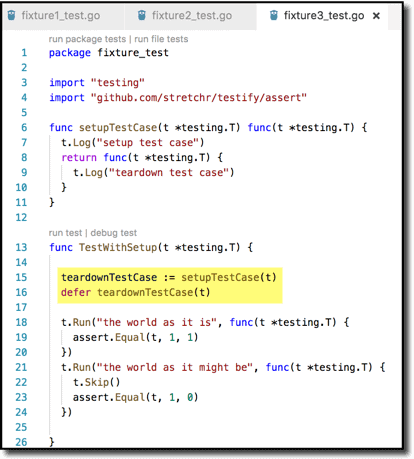414x459 pixels.
Task: Run package tests via code lens
Action: 87,39
